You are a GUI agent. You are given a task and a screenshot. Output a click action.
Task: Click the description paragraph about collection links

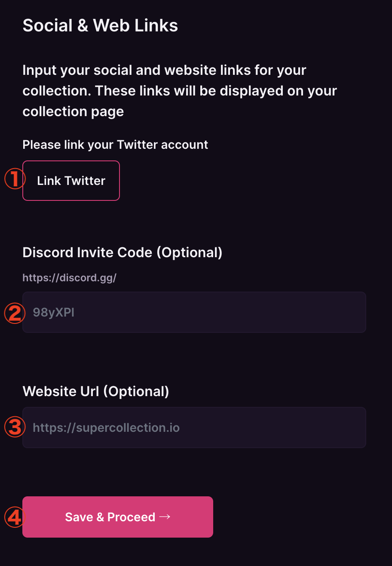pyautogui.click(x=180, y=91)
